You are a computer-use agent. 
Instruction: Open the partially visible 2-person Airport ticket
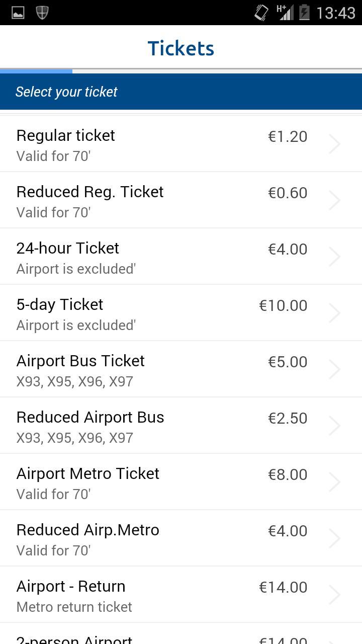tap(74, 638)
